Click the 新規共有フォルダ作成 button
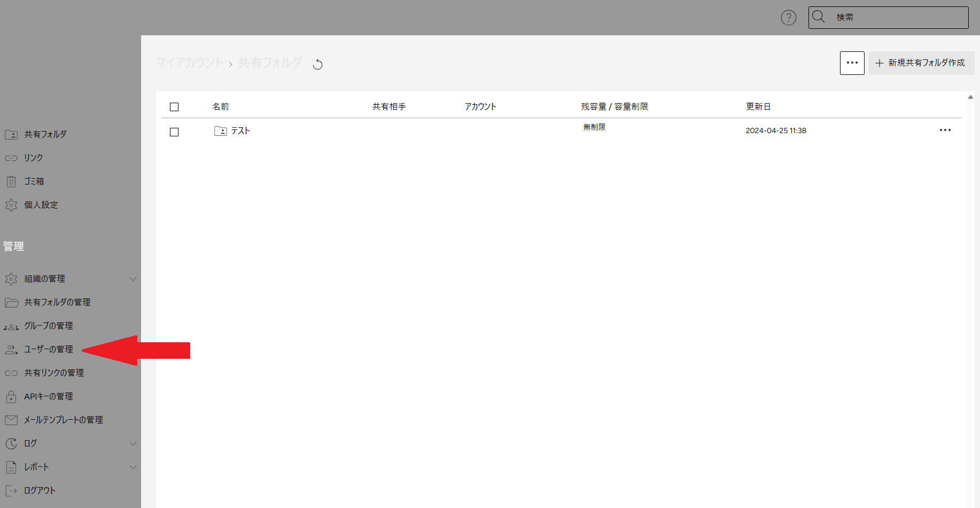Viewport: 980px width, 508px height. [921, 63]
